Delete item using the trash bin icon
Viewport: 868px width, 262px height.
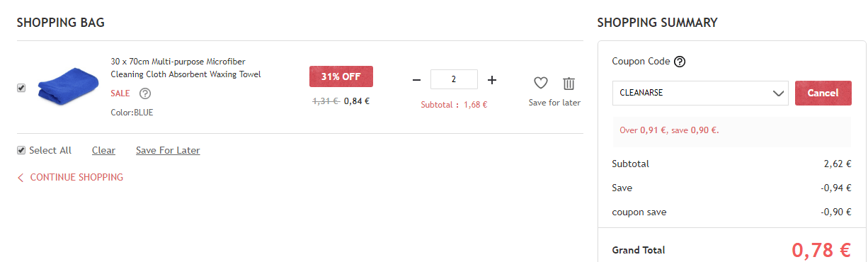pos(569,83)
